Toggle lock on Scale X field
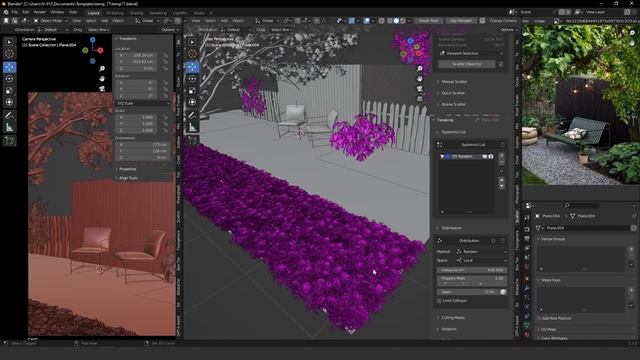 pos(165,117)
